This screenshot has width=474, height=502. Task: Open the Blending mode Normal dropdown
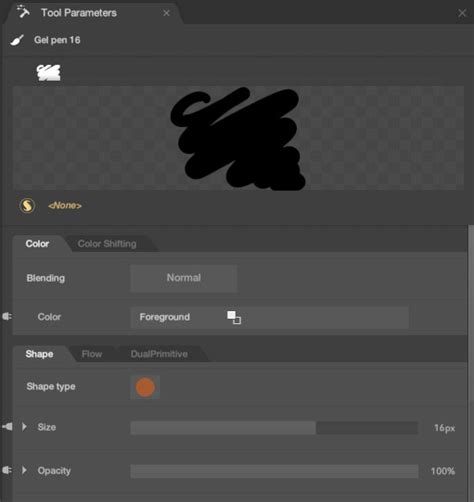click(184, 278)
